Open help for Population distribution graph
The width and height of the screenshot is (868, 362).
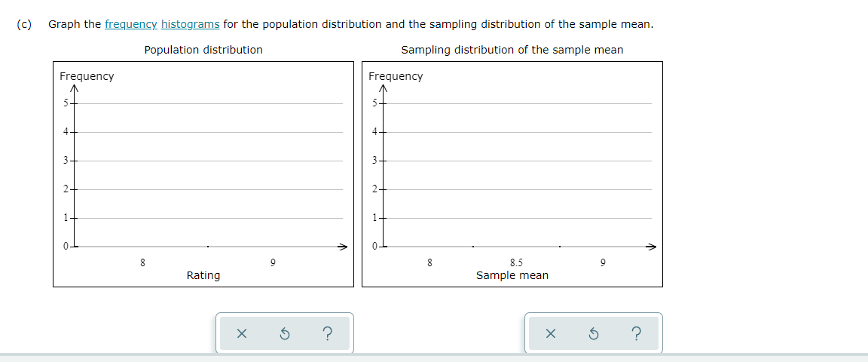click(x=327, y=334)
